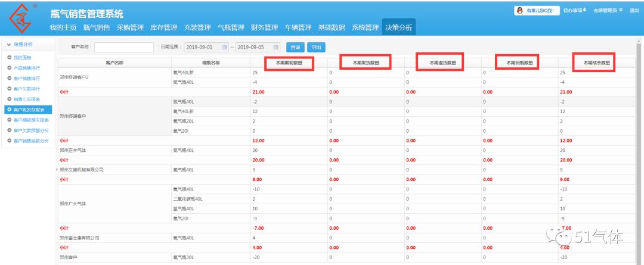644x265 pixels.
Task: Click the end date field 2019-09-05
Action: click(x=258, y=47)
